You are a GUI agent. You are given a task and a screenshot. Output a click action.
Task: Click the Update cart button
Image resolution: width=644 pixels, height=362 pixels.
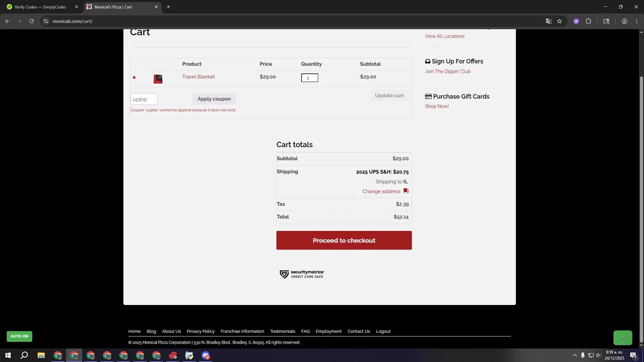click(x=389, y=96)
